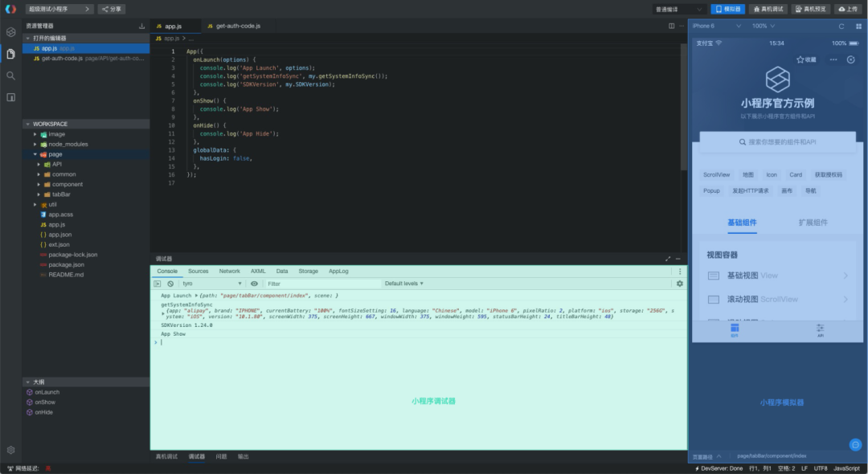Switch to the Network debugger tab
This screenshot has width=868, height=474.
coord(229,271)
